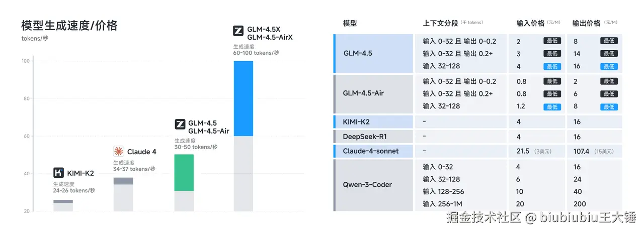The height and width of the screenshot is (232, 644).
Task: Click the 掘金技术社区 watermark text
Action: pos(483,218)
